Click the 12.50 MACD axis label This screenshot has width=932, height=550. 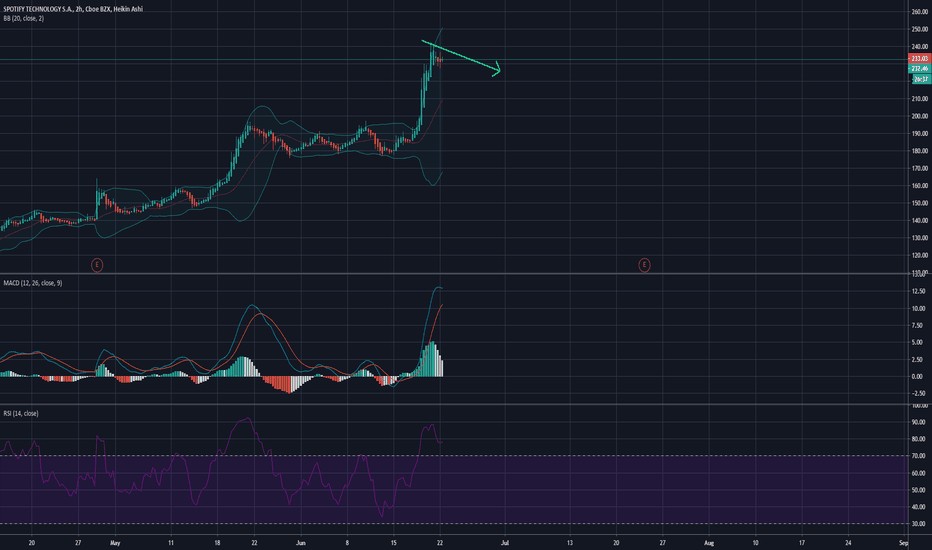point(918,291)
